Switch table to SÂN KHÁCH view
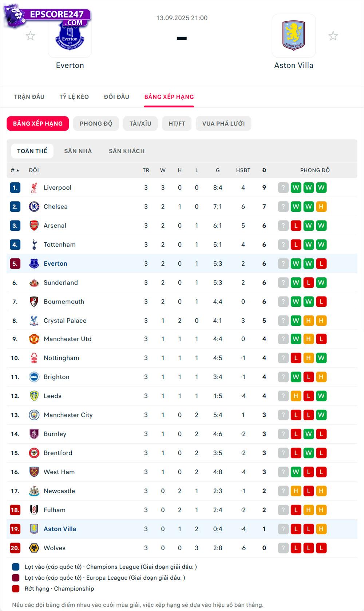This screenshot has width=364, height=611. (127, 151)
